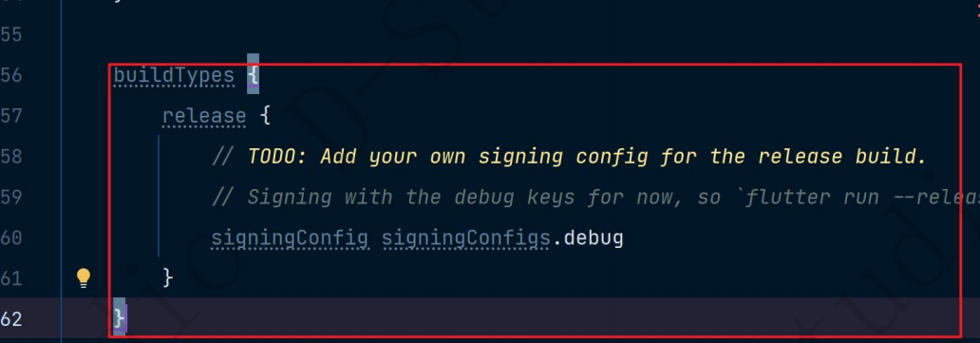Click the TODO signing config comment
Image resolution: width=980 pixels, height=343 pixels.
(x=569, y=157)
